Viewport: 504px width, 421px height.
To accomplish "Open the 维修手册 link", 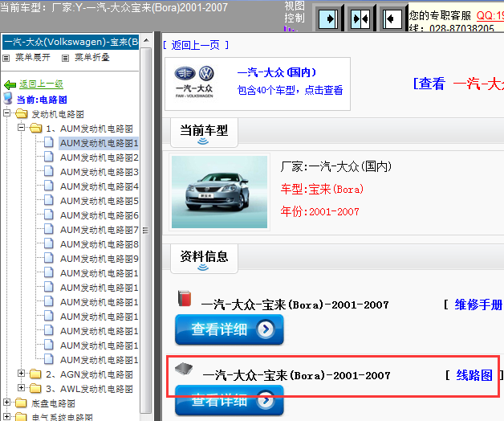I will [478, 305].
